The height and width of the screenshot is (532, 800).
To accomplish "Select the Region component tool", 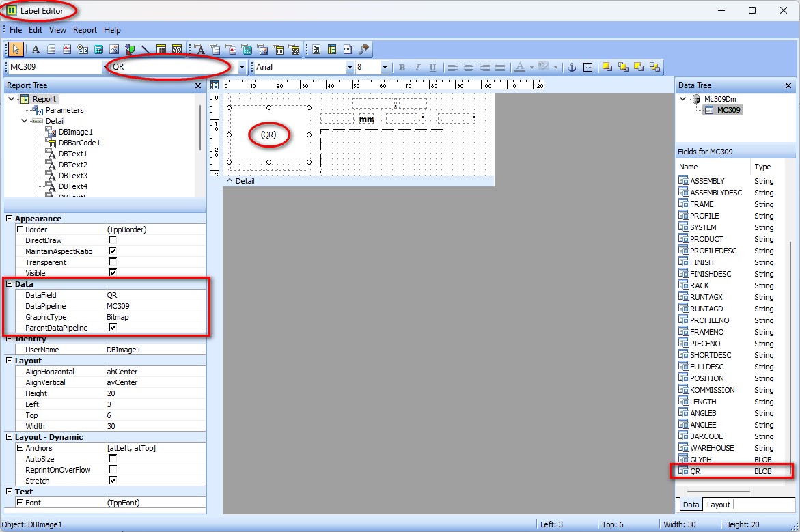I will click(316, 49).
